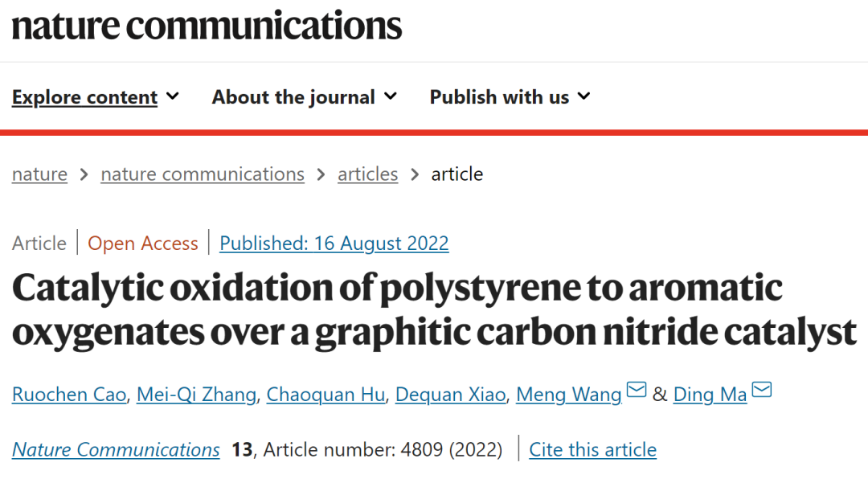Go to the articles breadcrumb link

pos(367,174)
